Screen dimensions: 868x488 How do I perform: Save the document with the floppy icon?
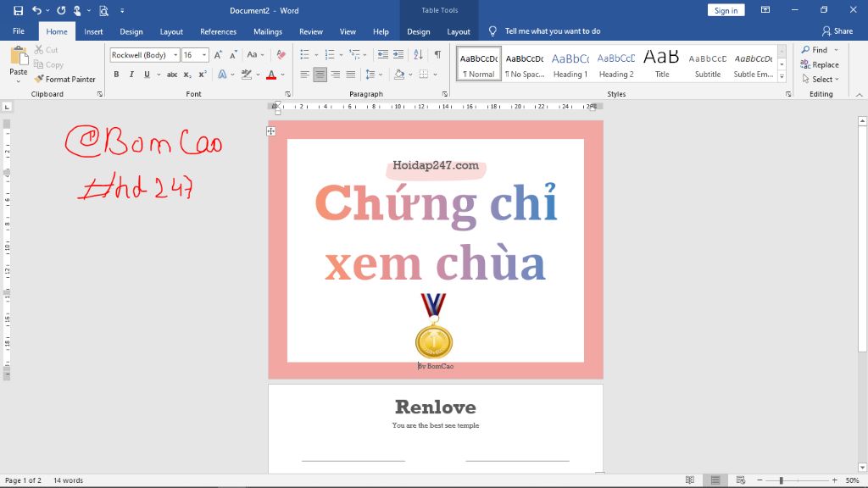(x=19, y=10)
